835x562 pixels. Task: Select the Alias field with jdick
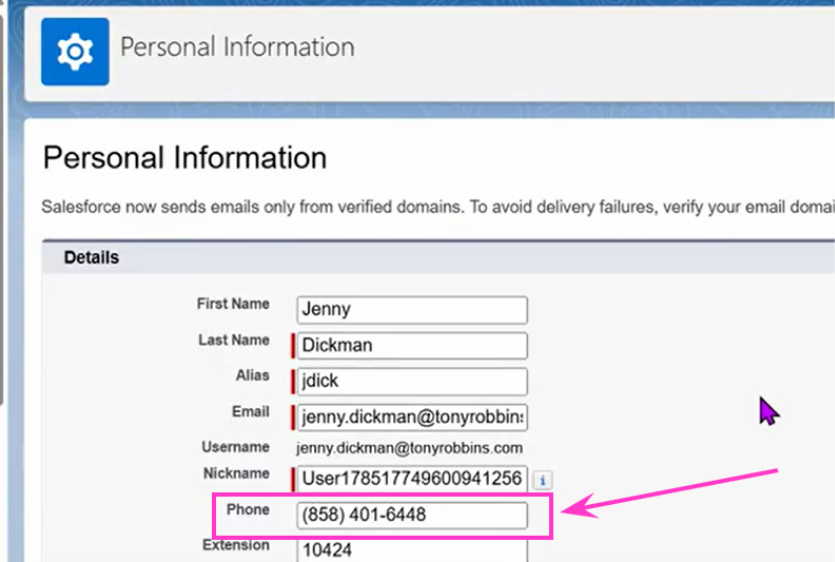pos(412,381)
